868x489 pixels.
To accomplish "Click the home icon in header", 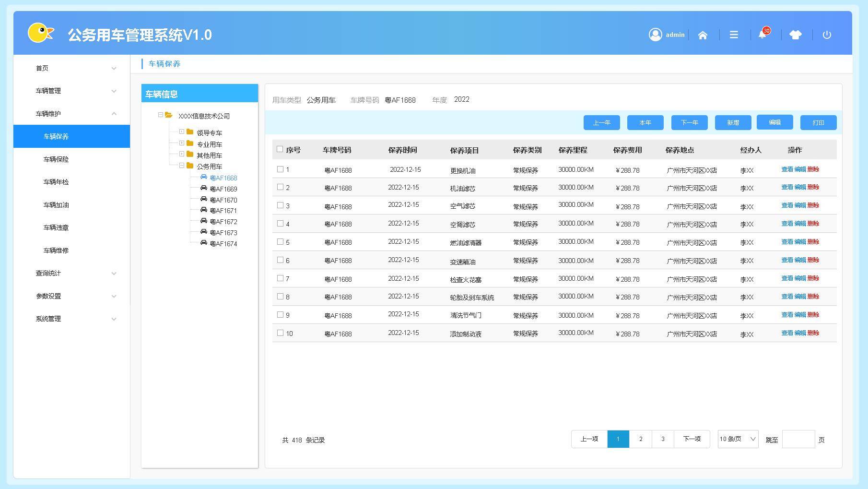I will tap(703, 35).
